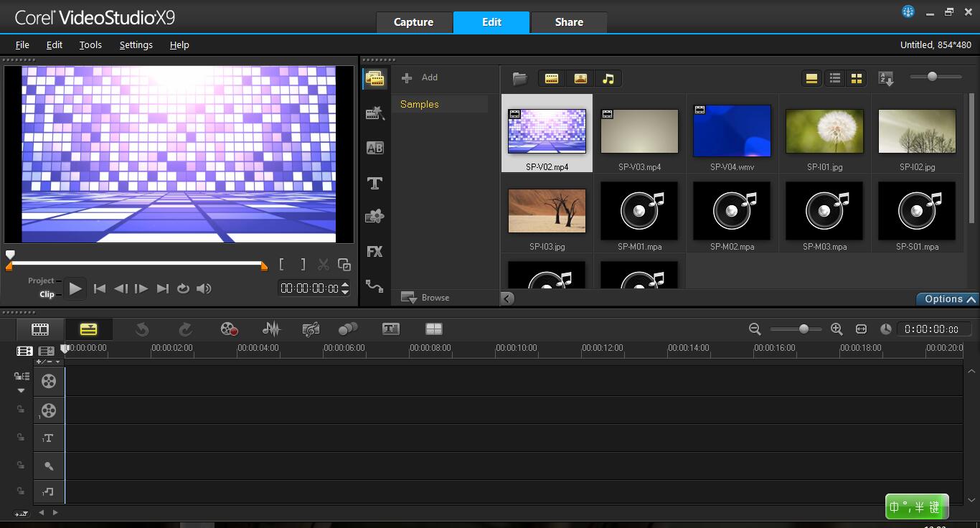
Task: Open the add/remove tracks dropdown
Action: (48, 362)
